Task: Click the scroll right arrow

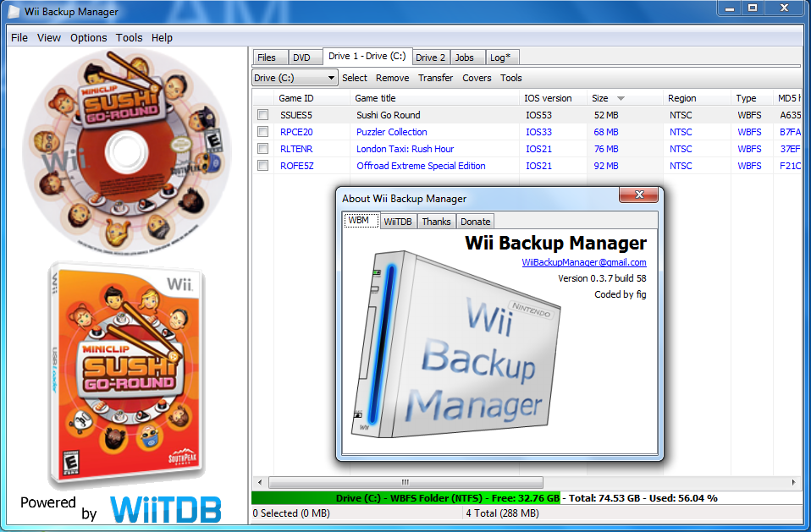Action: pos(794,482)
